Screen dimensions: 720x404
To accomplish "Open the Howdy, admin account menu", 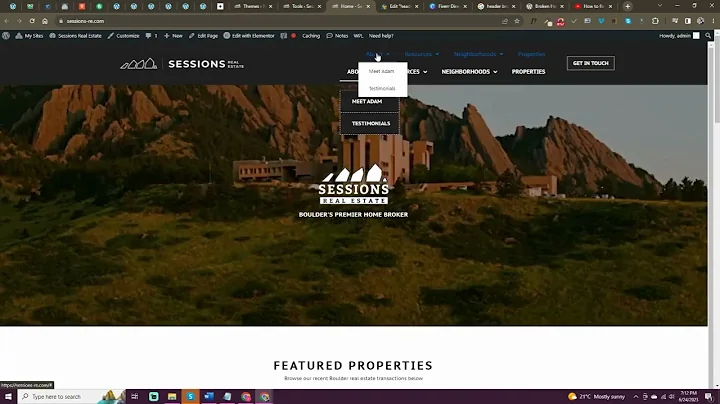I will coord(679,36).
